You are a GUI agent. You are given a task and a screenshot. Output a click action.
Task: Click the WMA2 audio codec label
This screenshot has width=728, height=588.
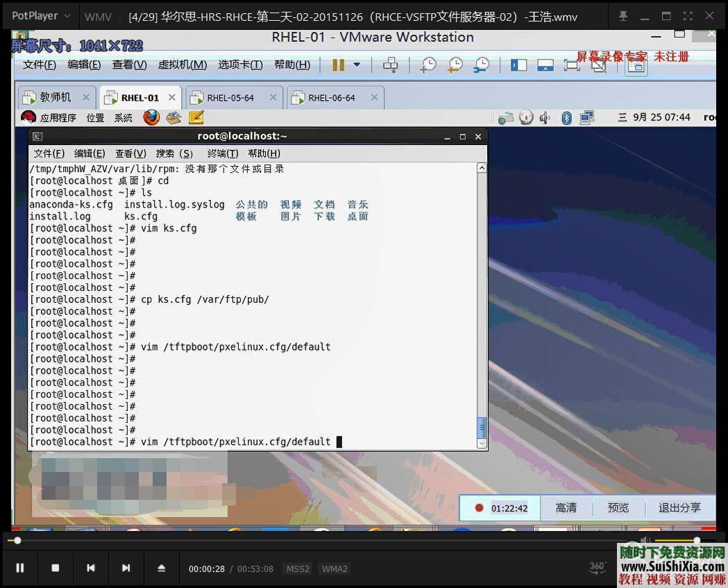tap(335, 569)
